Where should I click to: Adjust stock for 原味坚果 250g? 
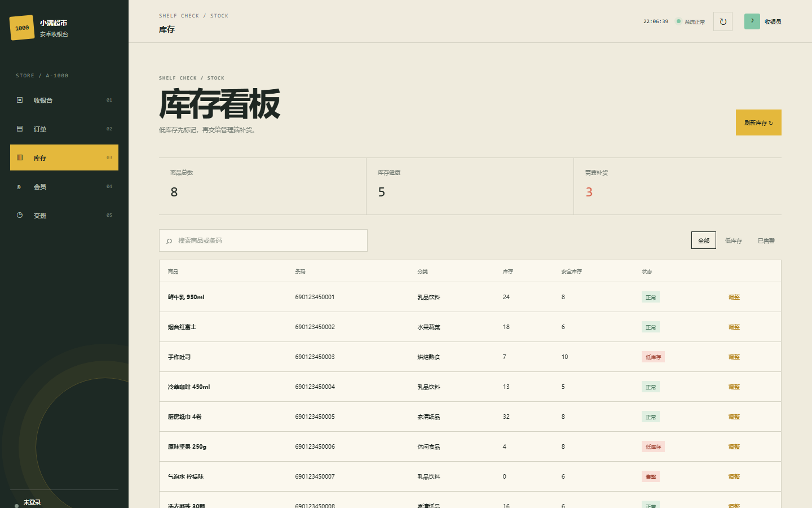coord(734,446)
